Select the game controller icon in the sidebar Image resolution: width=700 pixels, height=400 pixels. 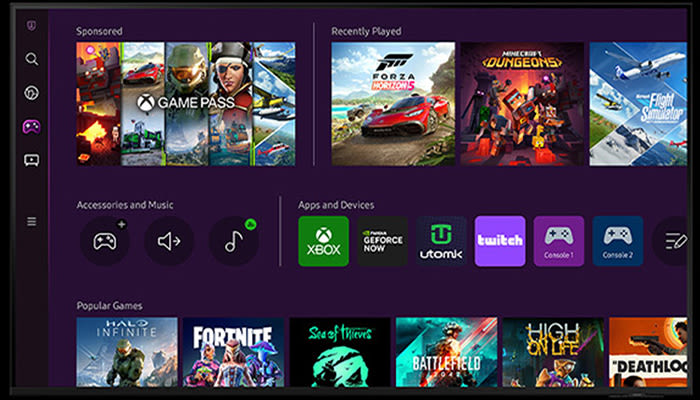32,126
